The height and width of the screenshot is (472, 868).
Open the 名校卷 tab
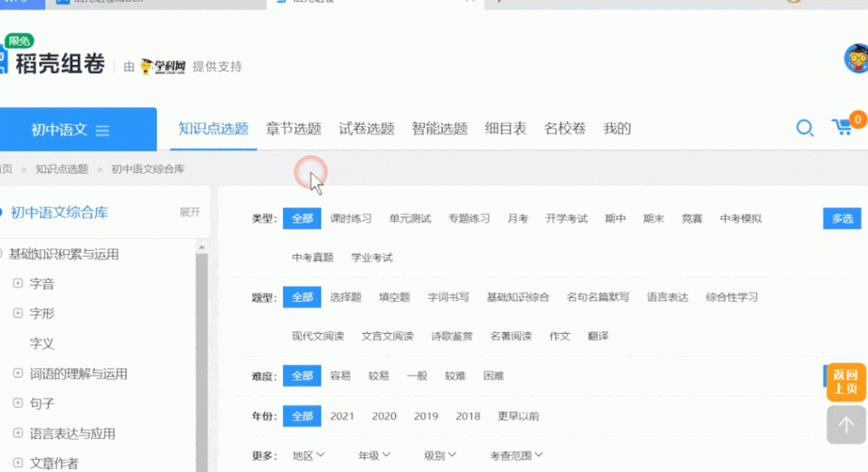(565, 129)
